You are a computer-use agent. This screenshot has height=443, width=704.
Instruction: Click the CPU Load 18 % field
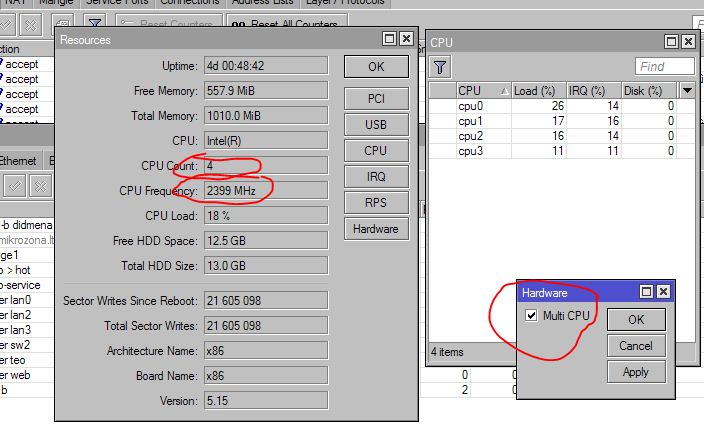[x=266, y=216]
